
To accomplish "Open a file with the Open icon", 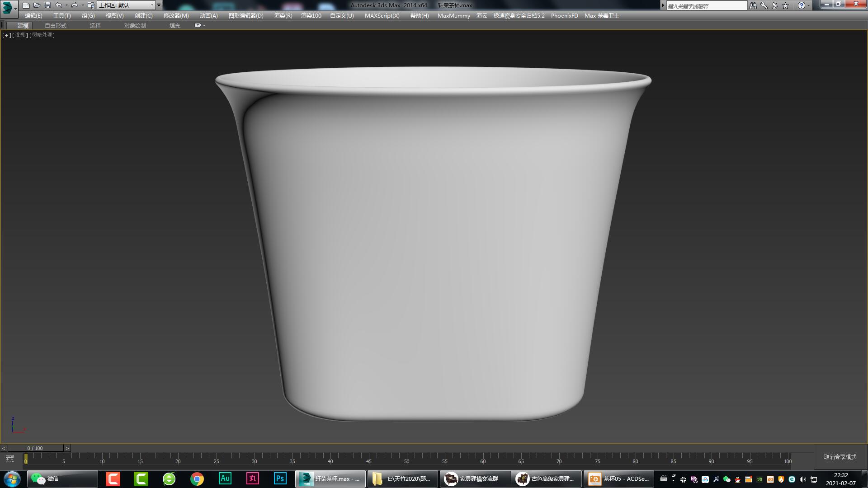I will (37, 5).
